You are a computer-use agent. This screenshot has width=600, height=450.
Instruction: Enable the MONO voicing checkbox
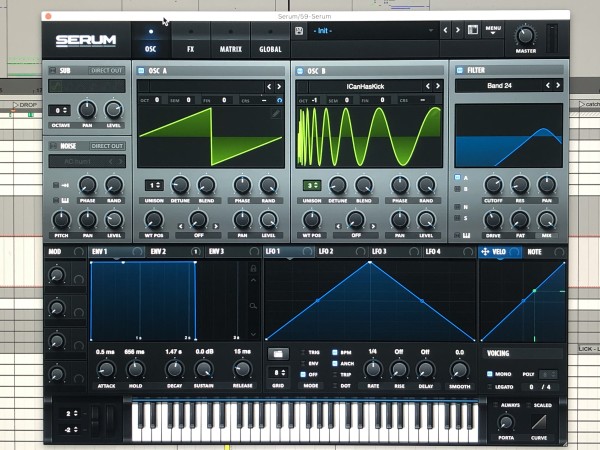pos(489,373)
